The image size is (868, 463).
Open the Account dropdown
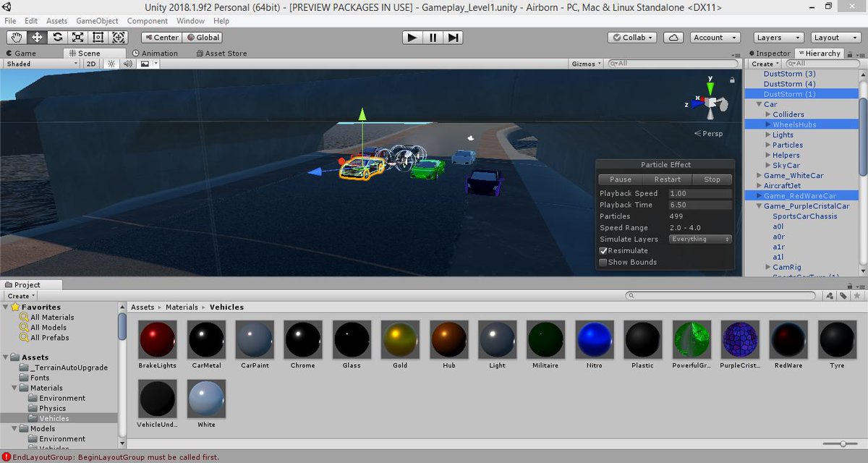(x=714, y=38)
